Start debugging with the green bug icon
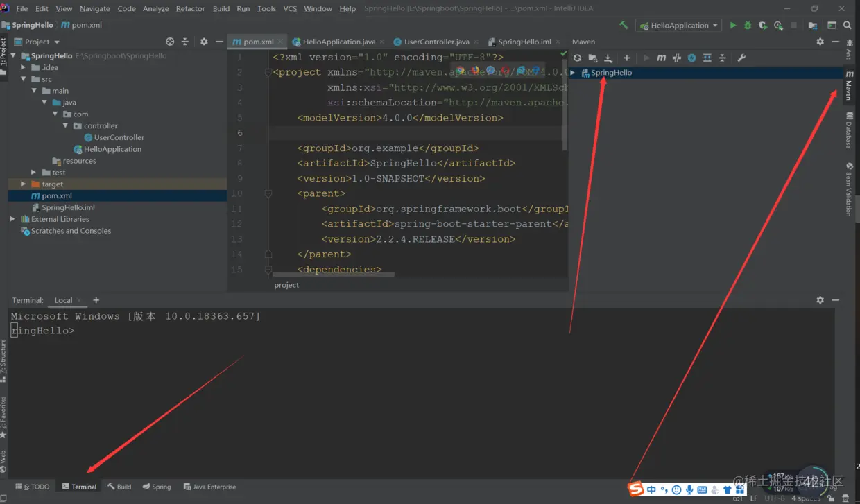The width and height of the screenshot is (860, 504). point(748,25)
